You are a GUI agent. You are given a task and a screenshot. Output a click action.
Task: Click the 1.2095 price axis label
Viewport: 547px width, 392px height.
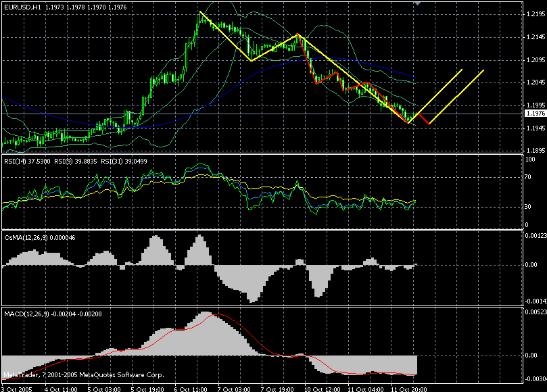click(536, 60)
